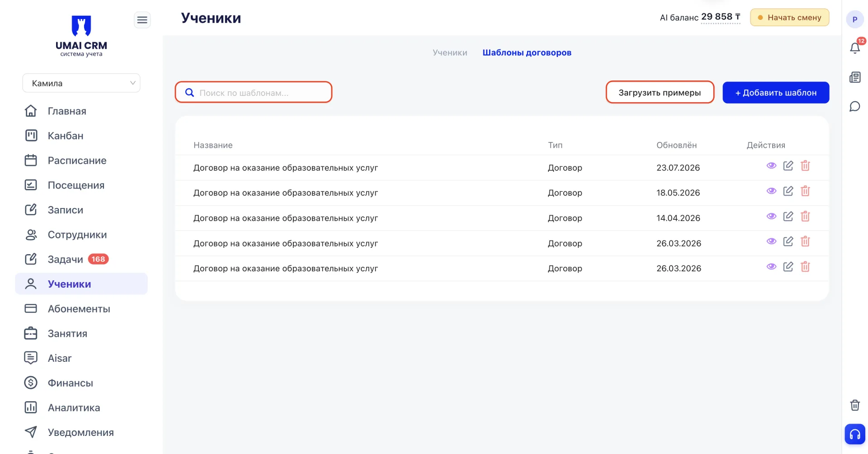Switch to Ученики tab
The height and width of the screenshot is (454, 868).
point(450,52)
